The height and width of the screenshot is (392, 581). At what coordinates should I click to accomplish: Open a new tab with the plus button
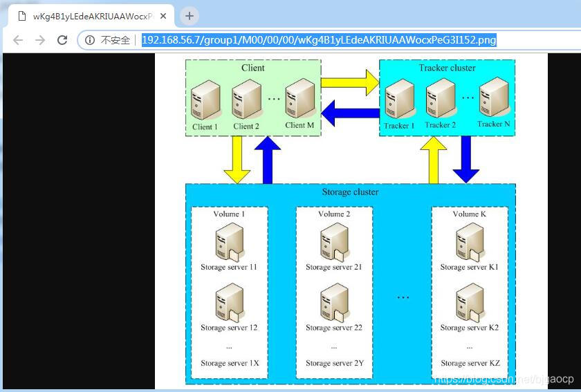(190, 16)
